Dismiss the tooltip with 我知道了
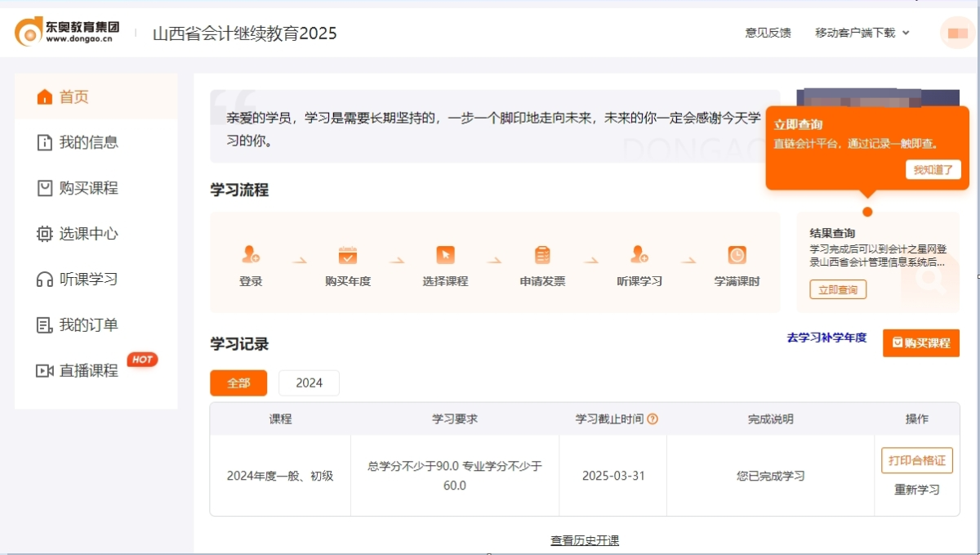The image size is (980, 555). pos(933,169)
